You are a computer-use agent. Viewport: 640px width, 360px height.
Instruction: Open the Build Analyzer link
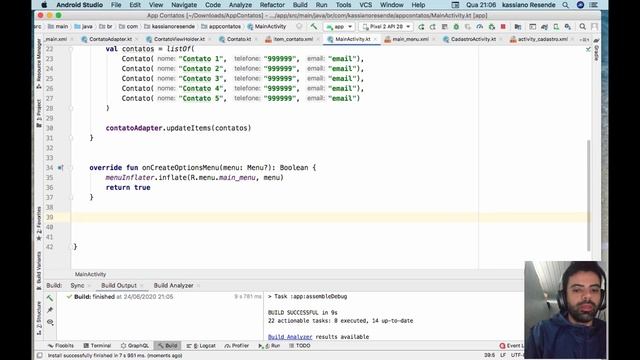pos(290,337)
